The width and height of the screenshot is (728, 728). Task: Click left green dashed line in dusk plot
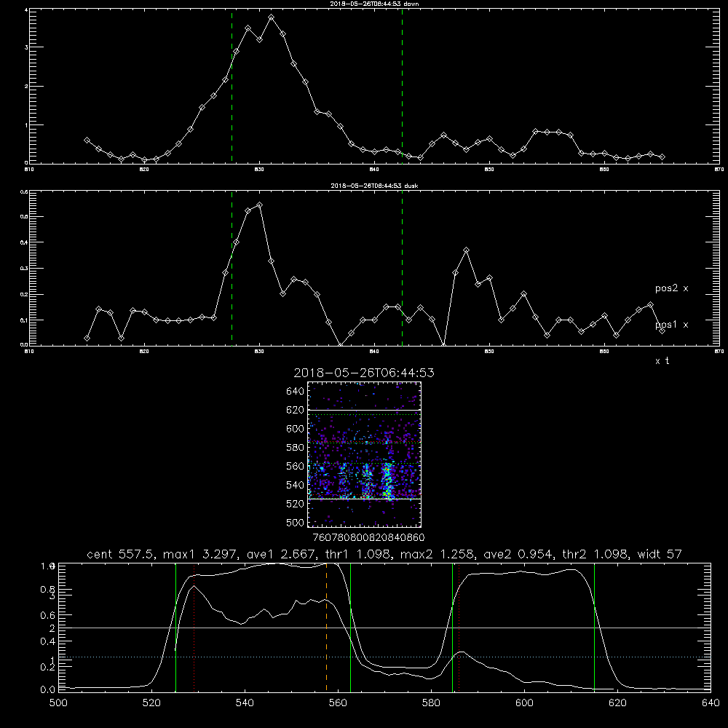pyautogui.click(x=232, y=269)
